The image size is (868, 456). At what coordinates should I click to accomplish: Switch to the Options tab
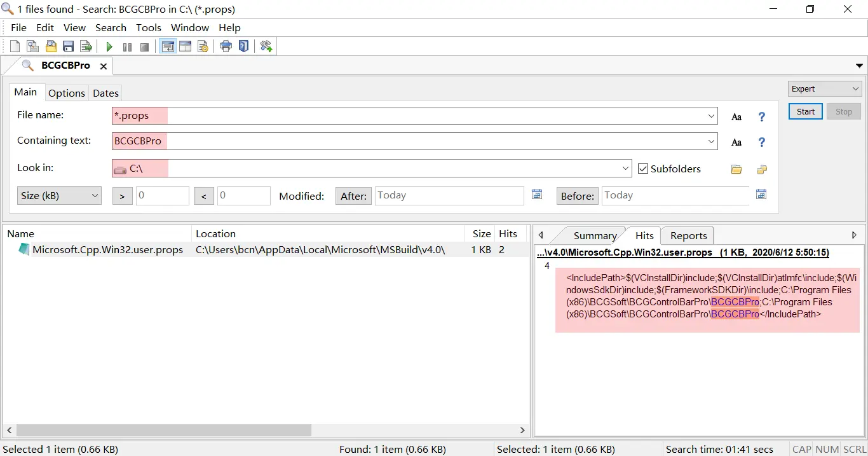click(67, 93)
